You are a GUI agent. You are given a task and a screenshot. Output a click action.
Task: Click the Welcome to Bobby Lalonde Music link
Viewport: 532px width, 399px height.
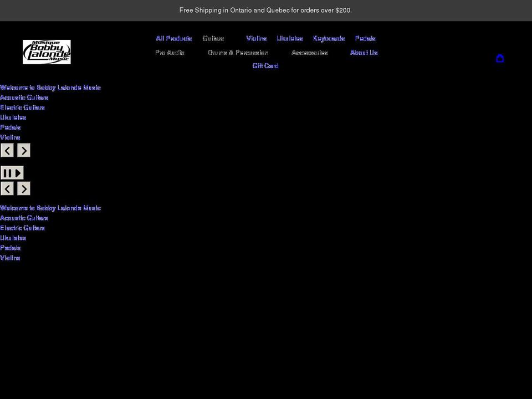tap(50, 87)
